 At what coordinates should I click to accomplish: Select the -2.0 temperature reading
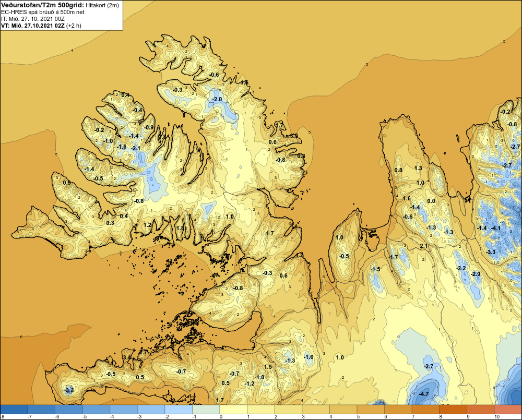217,100
